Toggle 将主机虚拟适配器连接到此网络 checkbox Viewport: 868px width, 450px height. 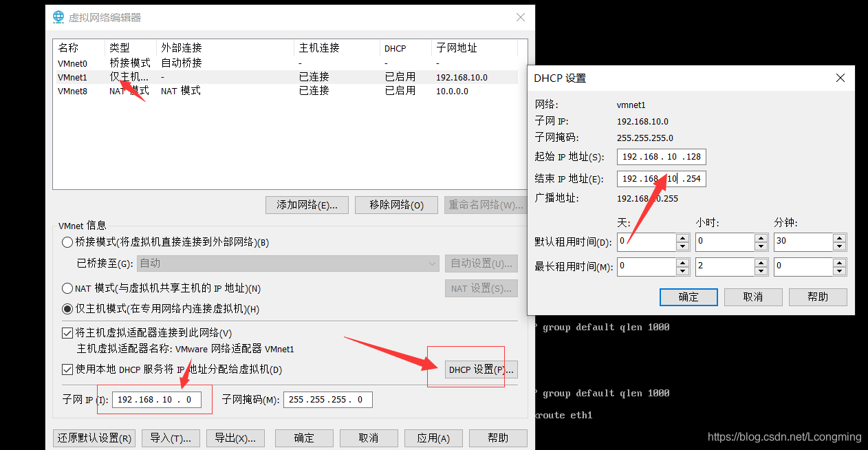tap(67, 333)
